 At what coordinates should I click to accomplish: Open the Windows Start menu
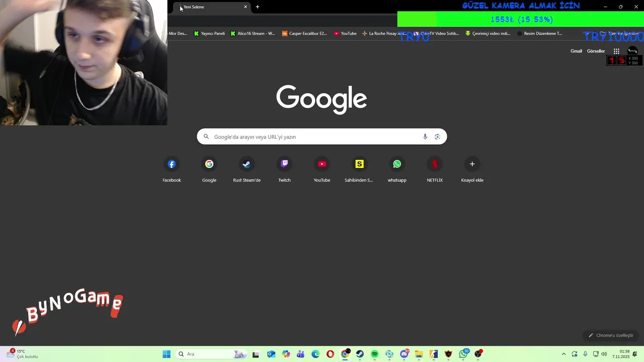pos(167,354)
